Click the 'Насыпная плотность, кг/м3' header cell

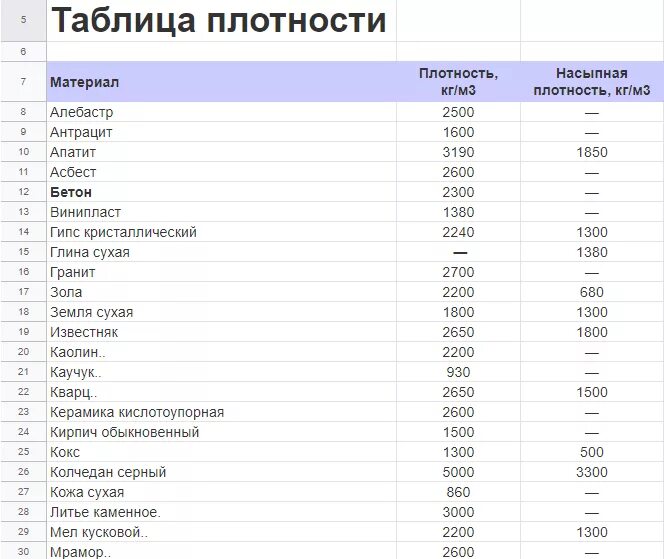[x=592, y=82]
